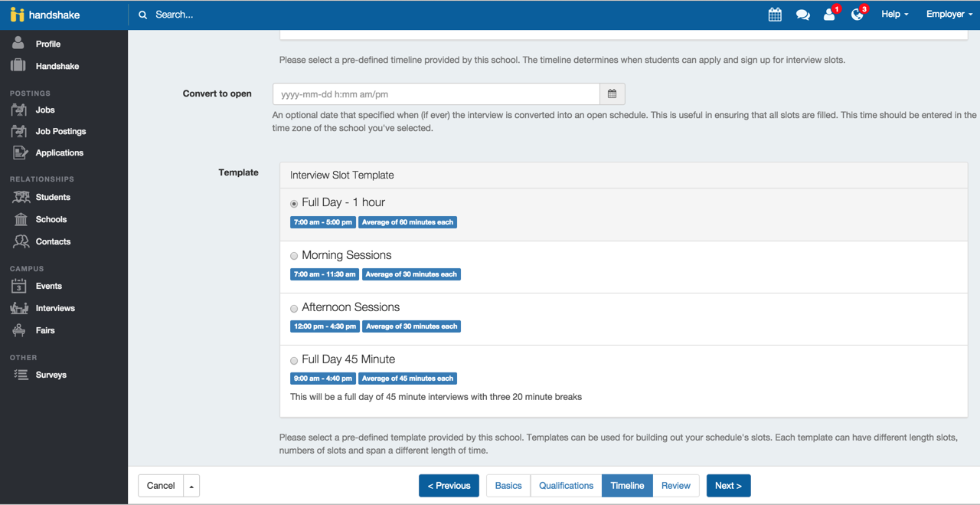Select Full Day - 1 hour template
The height and width of the screenshot is (505, 980).
point(294,204)
